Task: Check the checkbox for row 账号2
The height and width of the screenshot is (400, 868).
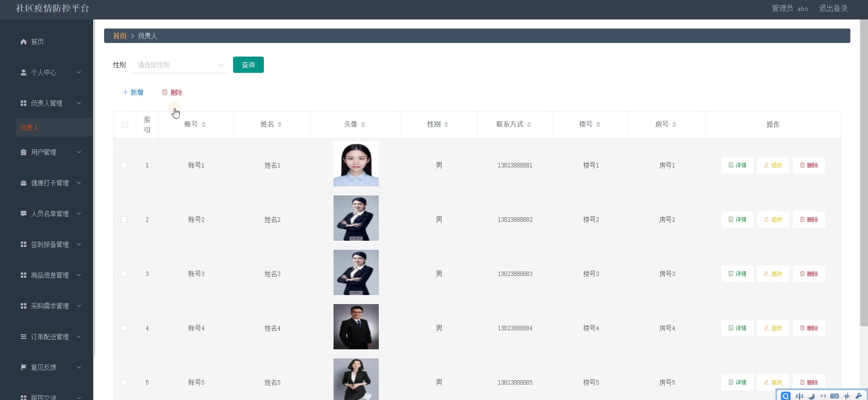Action: (124, 219)
